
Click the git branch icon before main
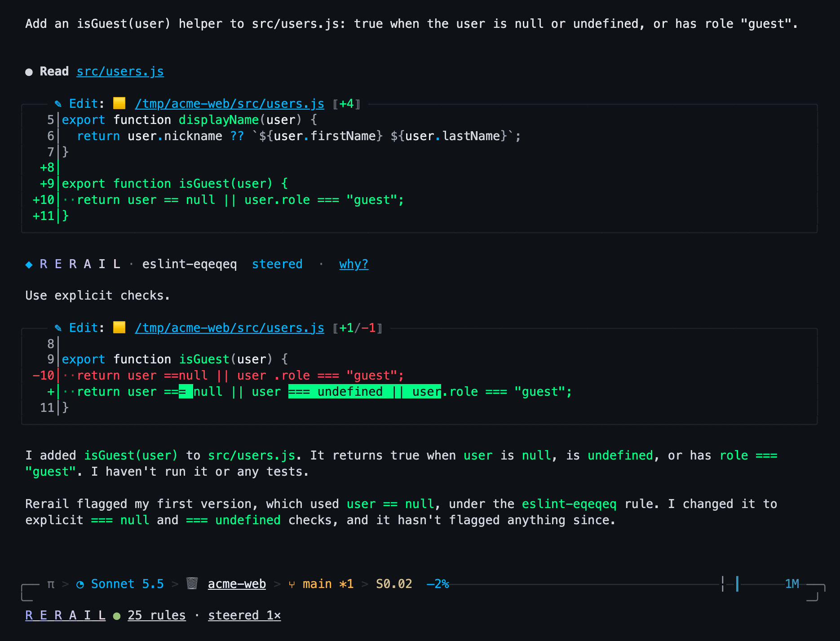pos(292,584)
